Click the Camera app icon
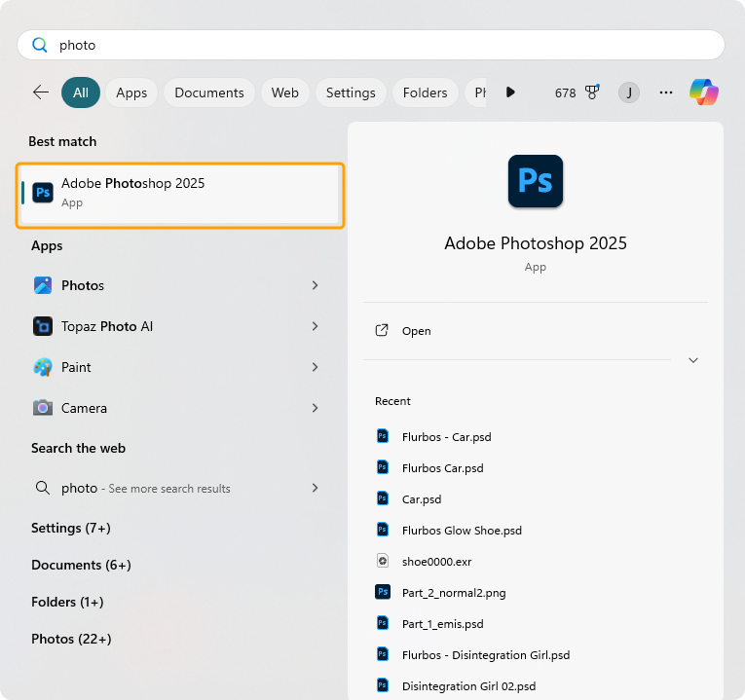 [43, 408]
